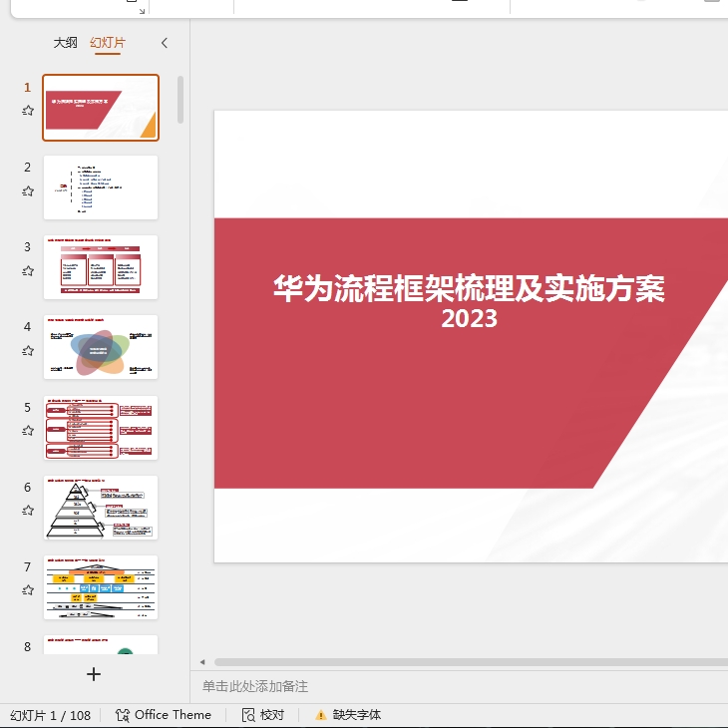The image size is (728, 728).
Task: Click the left arrow of horizontal scrollbar
Action: click(202, 662)
